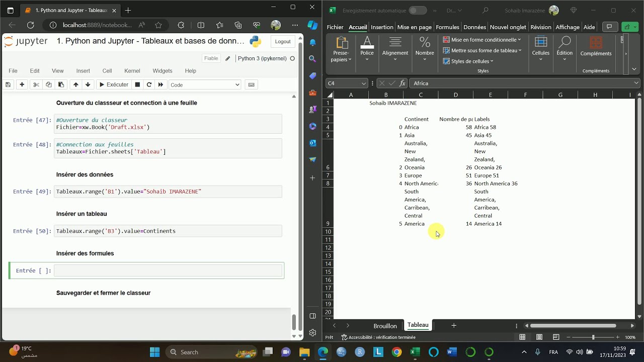
Task: Move selected cell up arrow
Action: 76,85
